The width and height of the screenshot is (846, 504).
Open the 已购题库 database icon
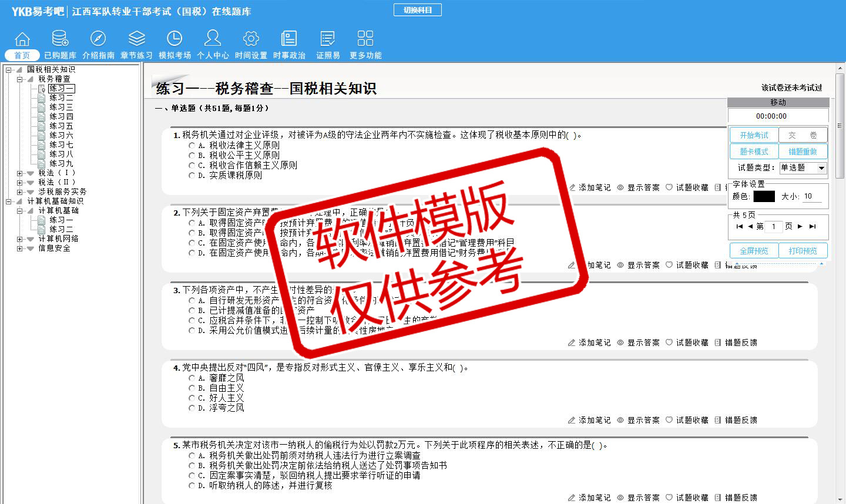(x=60, y=39)
